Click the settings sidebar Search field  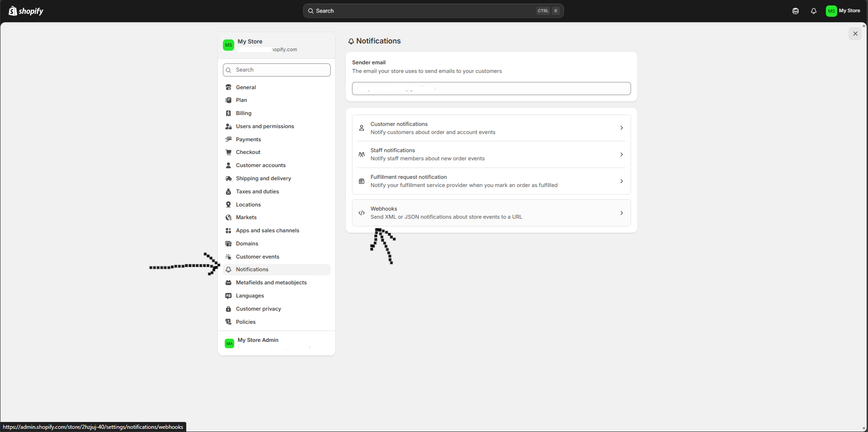click(277, 70)
